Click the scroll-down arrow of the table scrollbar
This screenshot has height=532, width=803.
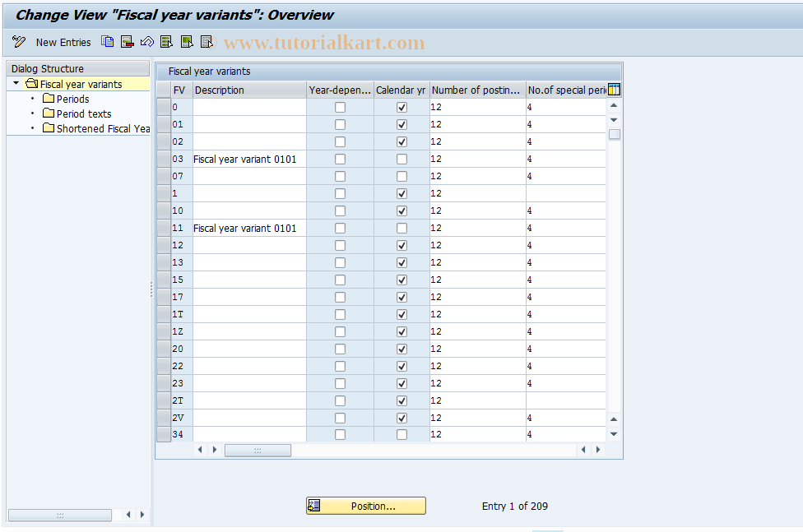(613, 433)
